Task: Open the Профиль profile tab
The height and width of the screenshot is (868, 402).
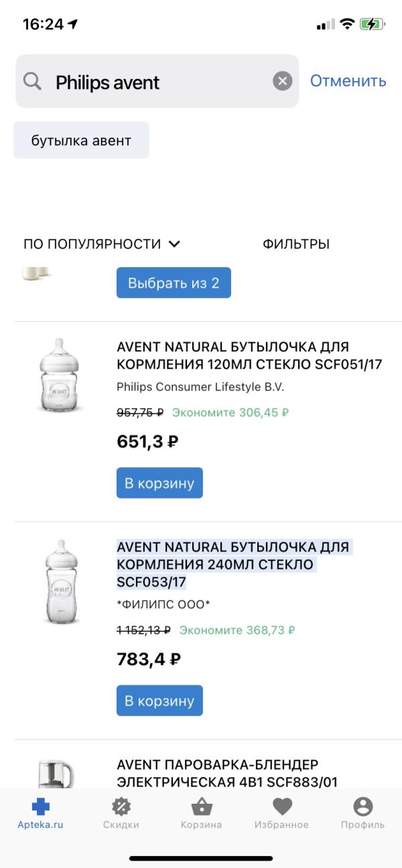Action: point(362,813)
